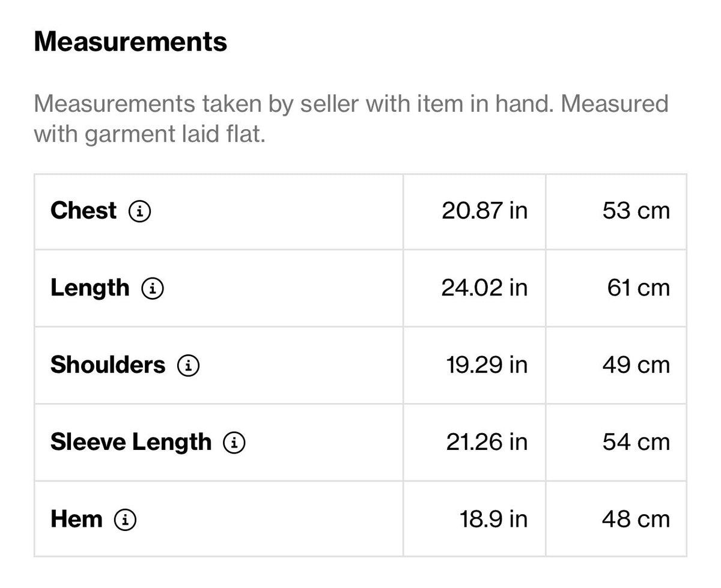Image resolution: width=721 pixels, height=588 pixels.
Task: Click the seller measurement description text
Action: point(351,119)
